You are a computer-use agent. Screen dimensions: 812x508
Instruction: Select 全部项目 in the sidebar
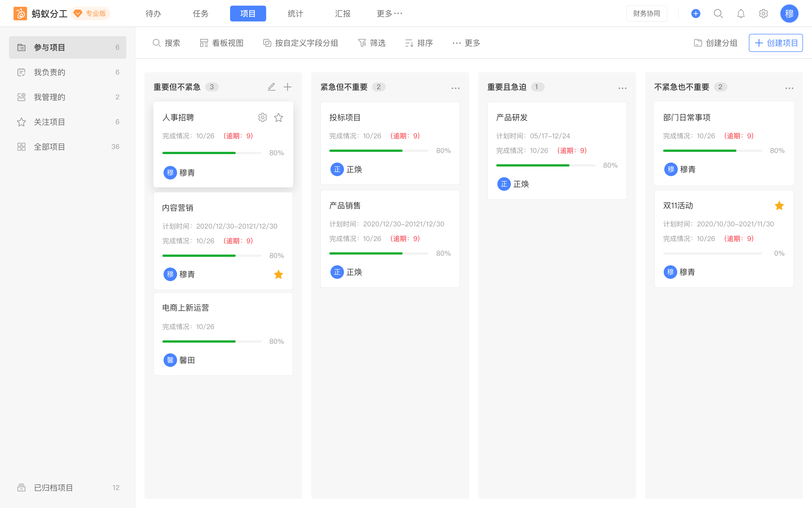coord(68,147)
